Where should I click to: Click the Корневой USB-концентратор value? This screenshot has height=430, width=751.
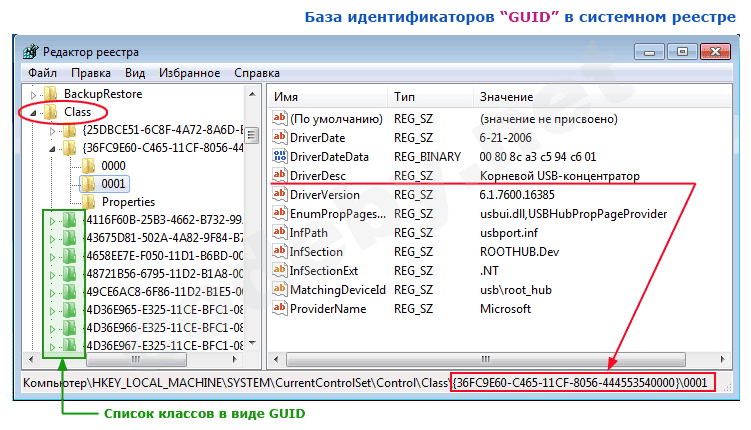[559, 176]
